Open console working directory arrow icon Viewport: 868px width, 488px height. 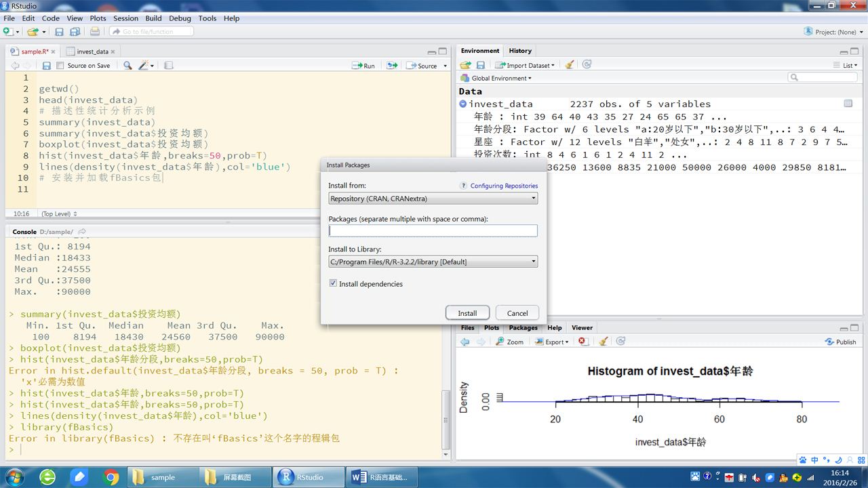point(82,232)
